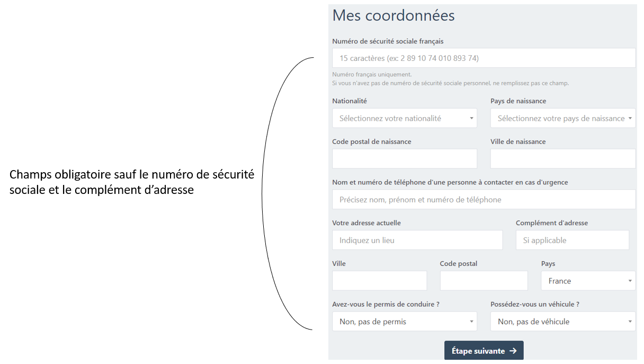Click the véhicule dropdown arrow
Screen dimensions: 644x364
630,322
